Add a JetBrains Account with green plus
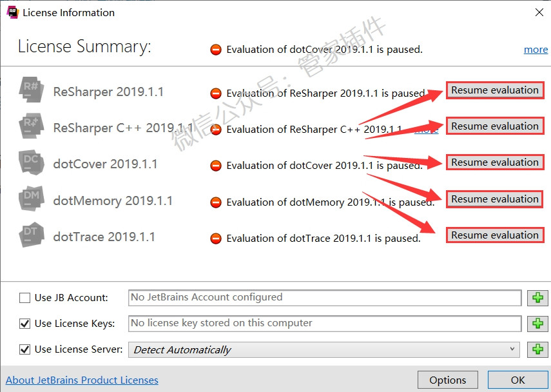 [537, 298]
